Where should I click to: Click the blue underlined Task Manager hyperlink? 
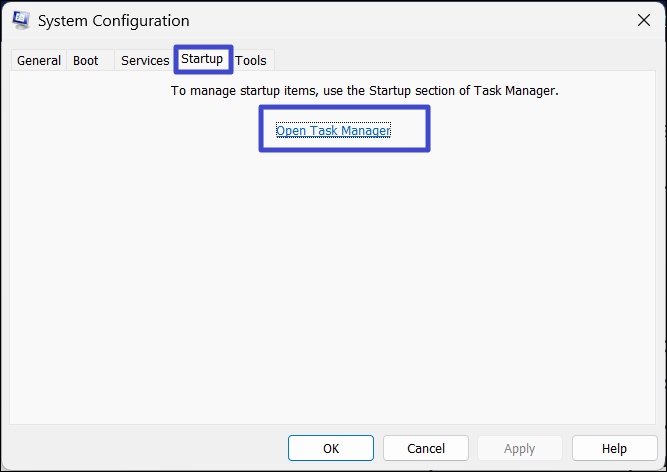pos(333,130)
